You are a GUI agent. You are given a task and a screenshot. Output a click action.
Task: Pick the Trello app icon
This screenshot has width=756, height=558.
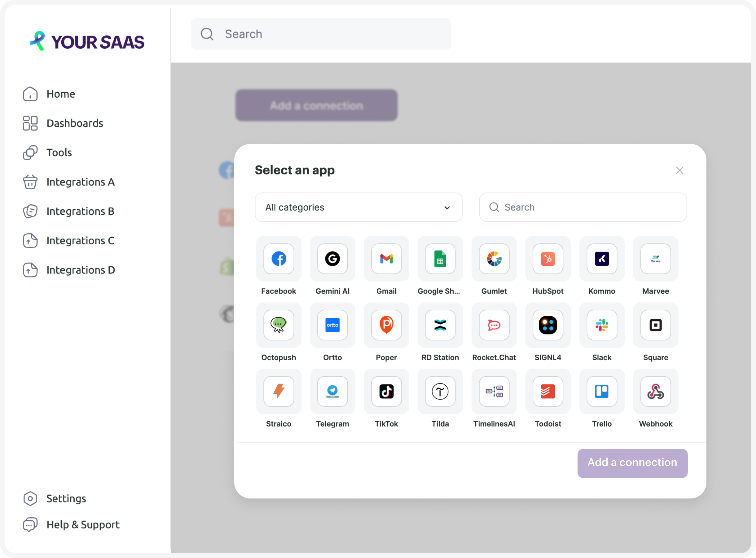click(602, 391)
